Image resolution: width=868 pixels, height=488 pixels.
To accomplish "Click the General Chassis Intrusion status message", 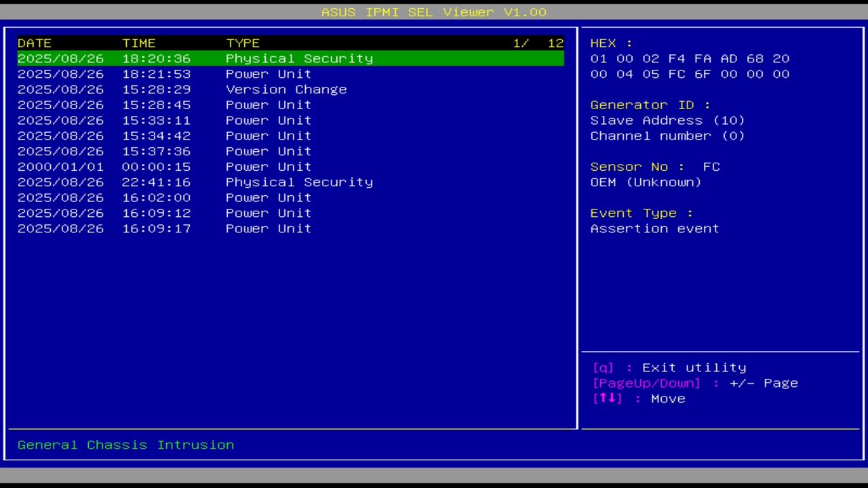I will pos(125,445).
